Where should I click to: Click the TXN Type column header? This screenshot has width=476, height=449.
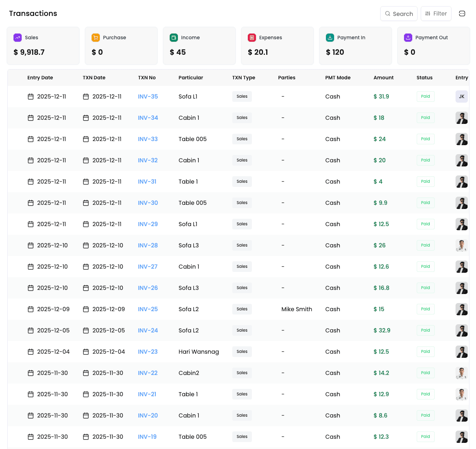tap(243, 78)
